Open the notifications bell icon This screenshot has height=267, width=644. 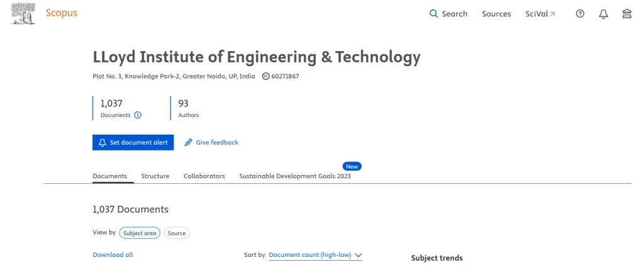[603, 14]
